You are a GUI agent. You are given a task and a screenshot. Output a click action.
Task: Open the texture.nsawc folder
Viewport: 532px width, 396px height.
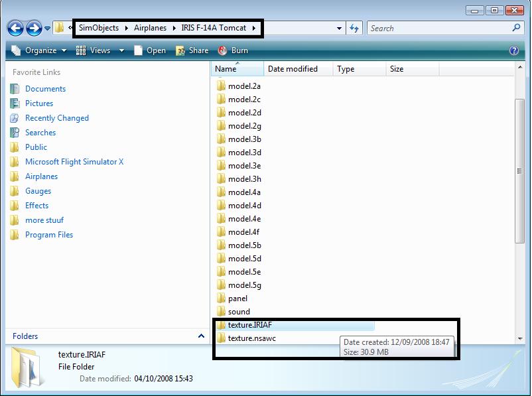click(251, 338)
